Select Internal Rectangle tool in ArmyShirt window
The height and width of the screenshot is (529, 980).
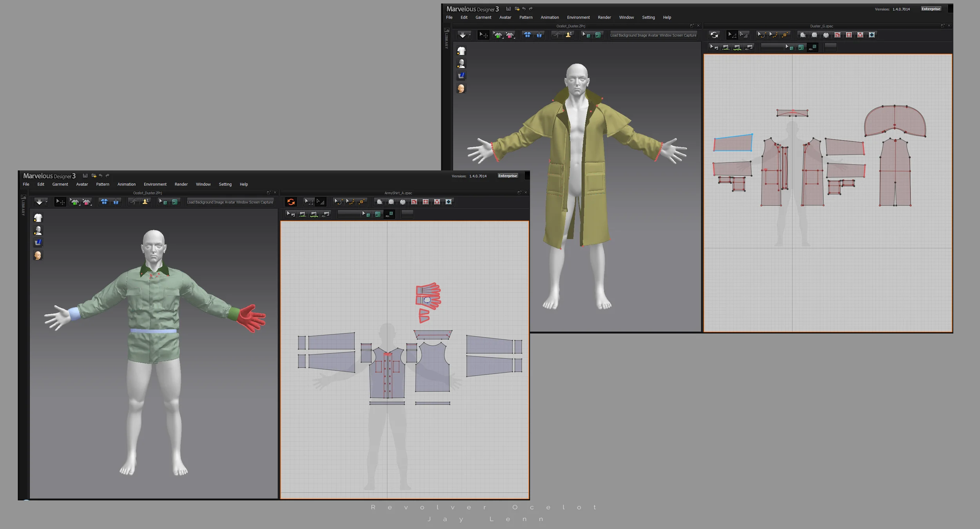426,202
